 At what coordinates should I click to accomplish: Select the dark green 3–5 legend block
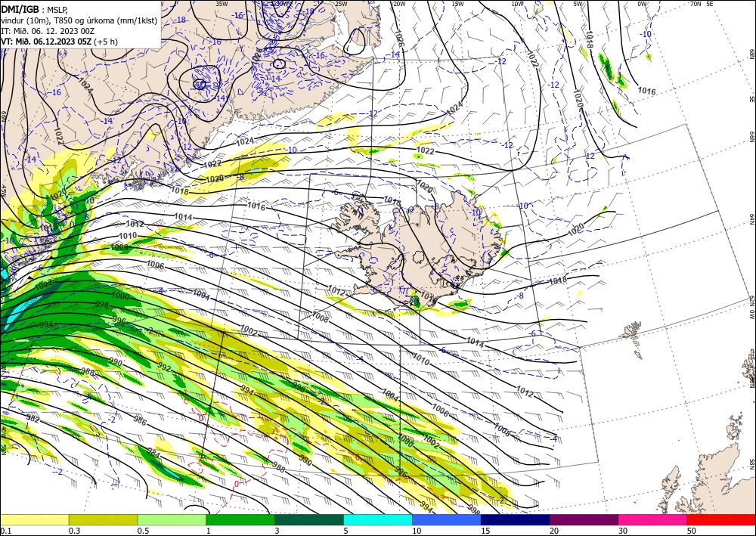pos(309,519)
